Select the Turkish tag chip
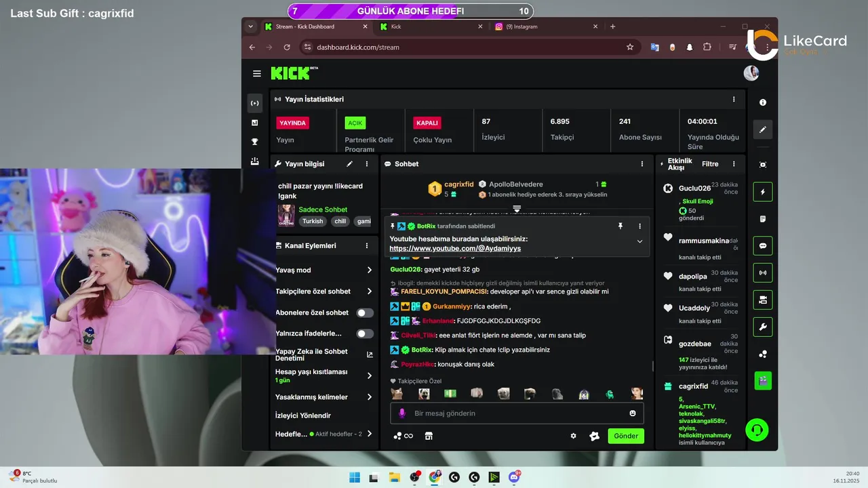The height and width of the screenshot is (488, 868). [313, 221]
